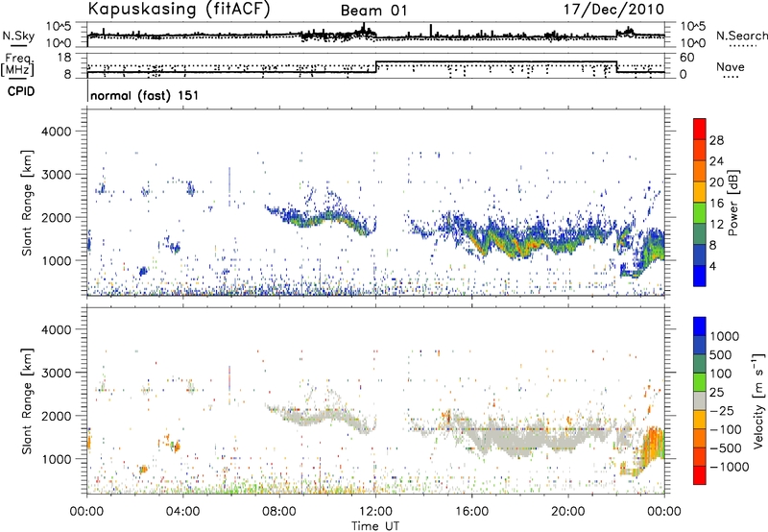Click the "normal (fast) 151" mode text

pos(145,95)
